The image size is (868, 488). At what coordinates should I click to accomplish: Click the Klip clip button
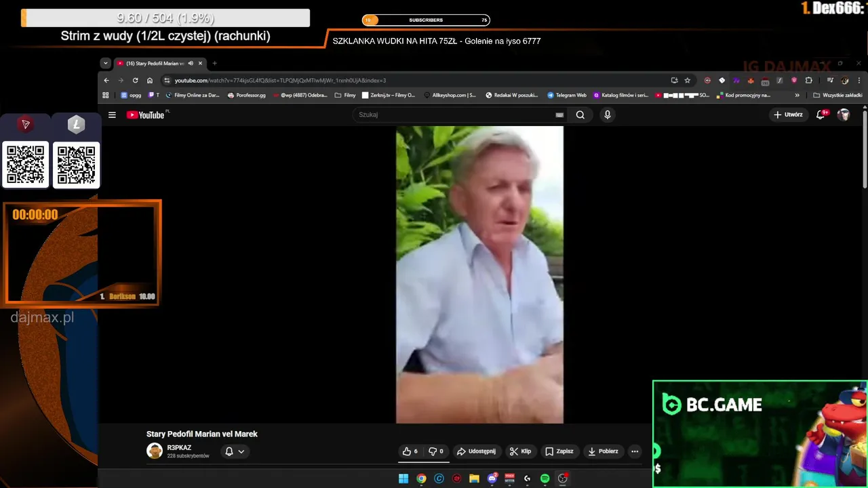pyautogui.click(x=521, y=451)
